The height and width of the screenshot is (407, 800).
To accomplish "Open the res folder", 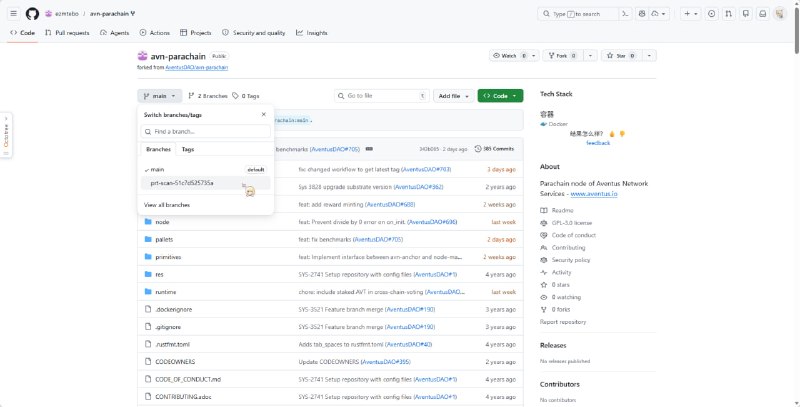I will pos(159,274).
